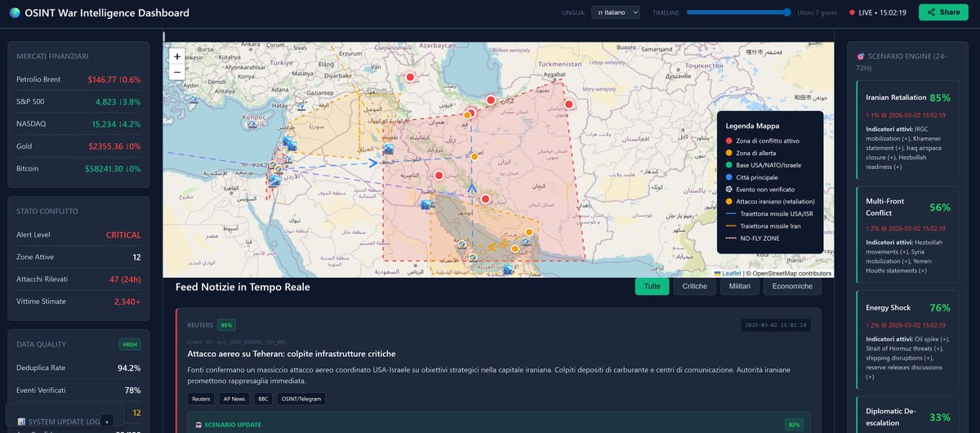Click the 95% confidence badge beside Reuters
980x433 pixels.
pos(226,324)
